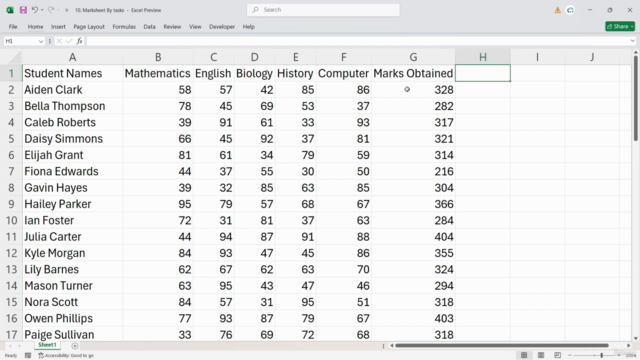Click the Insert Function fx icon
Image resolution: width=640 pixels, height=360 pixels.
(x=79, y=41)
